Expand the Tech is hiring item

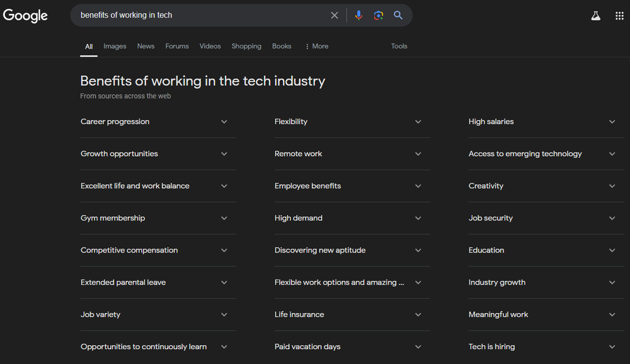click(612, 346)
